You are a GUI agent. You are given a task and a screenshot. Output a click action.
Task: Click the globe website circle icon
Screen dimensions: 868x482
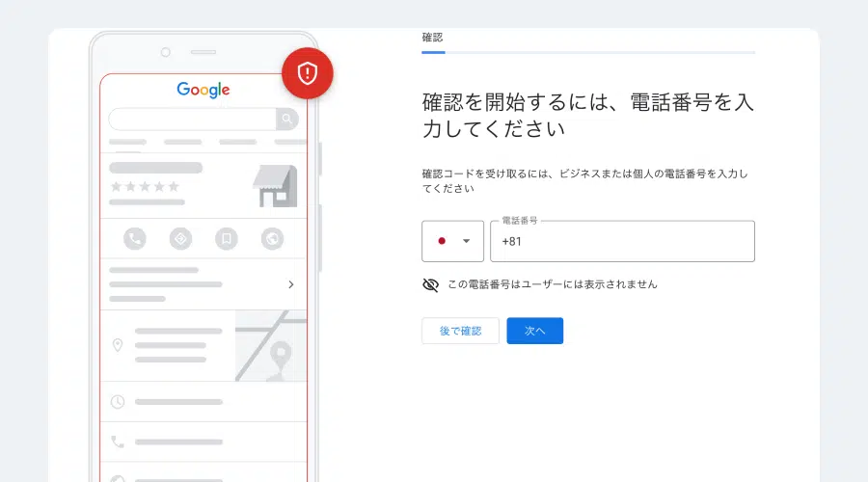coord(272,239)
